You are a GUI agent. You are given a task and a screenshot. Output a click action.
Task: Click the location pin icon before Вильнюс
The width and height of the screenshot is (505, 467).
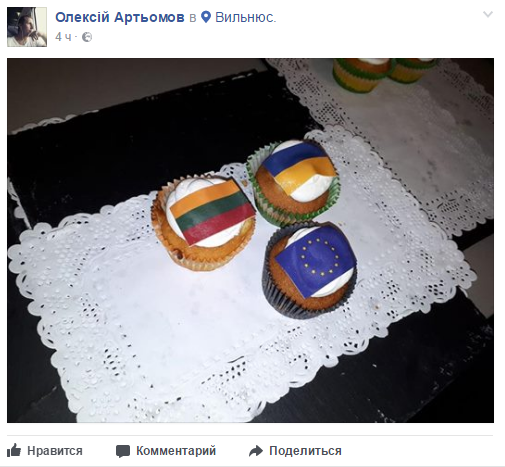click(x=206, y=17)
